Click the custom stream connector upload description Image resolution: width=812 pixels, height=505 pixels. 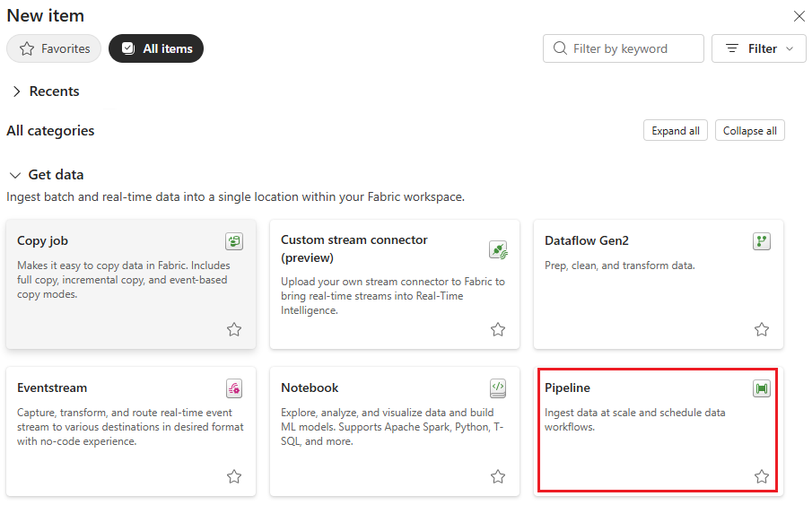point(393,296)
